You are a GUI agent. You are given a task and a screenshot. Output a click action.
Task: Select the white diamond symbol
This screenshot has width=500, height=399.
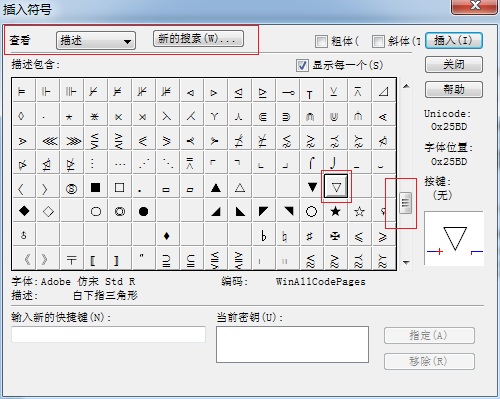coord(48,211)
